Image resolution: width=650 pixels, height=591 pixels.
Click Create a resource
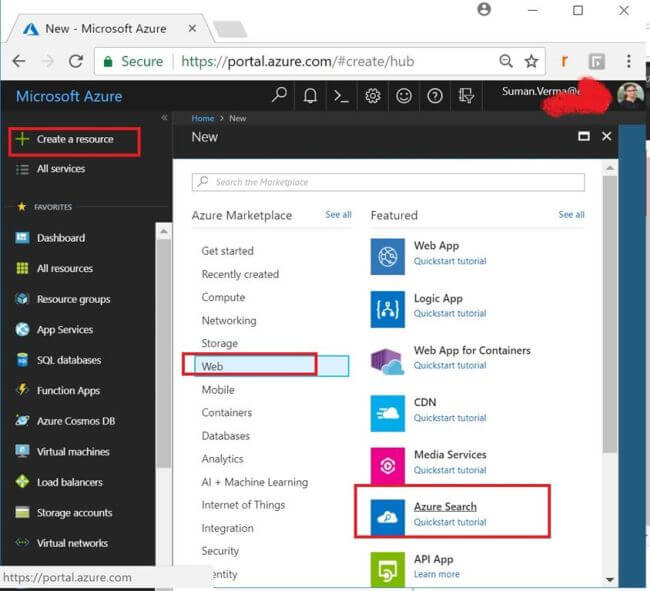point(75,139)
